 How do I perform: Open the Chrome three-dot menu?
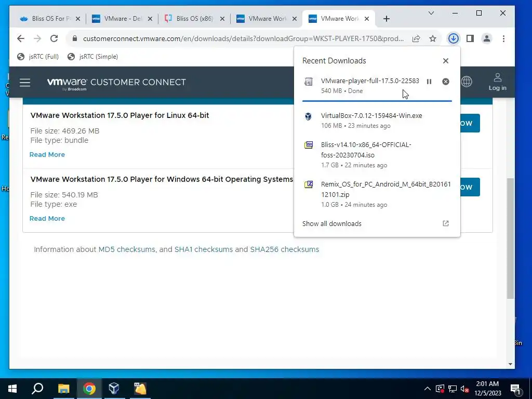(x=503, y=38)
